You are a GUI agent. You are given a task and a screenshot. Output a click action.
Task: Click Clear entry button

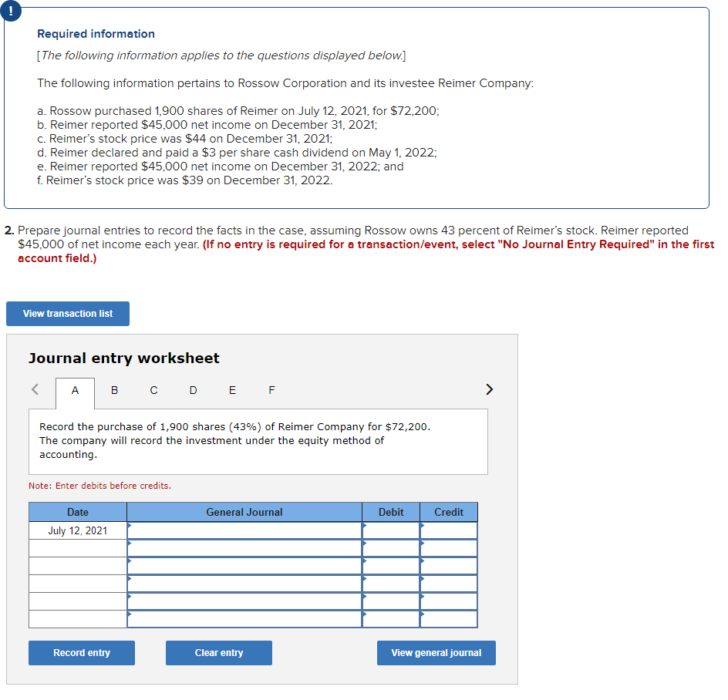219,653
